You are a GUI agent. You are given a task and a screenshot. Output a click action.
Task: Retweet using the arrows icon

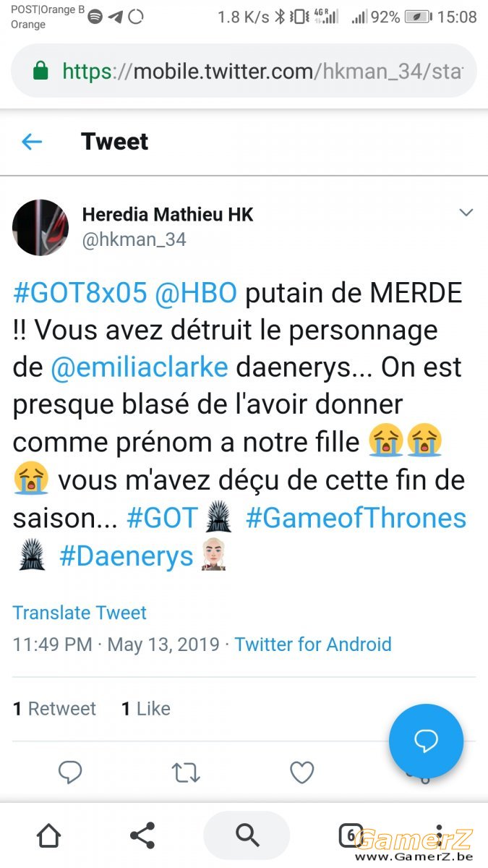(x=186, y=773)
